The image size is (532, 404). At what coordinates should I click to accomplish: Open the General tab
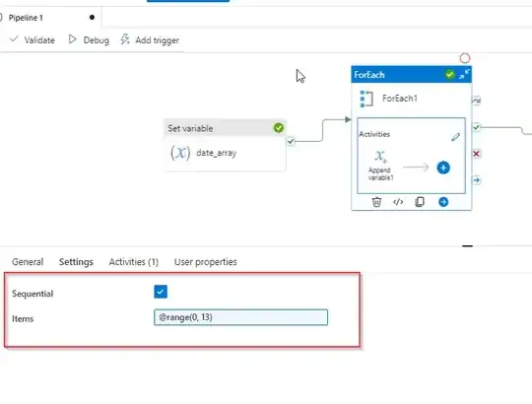coord(28,262)
